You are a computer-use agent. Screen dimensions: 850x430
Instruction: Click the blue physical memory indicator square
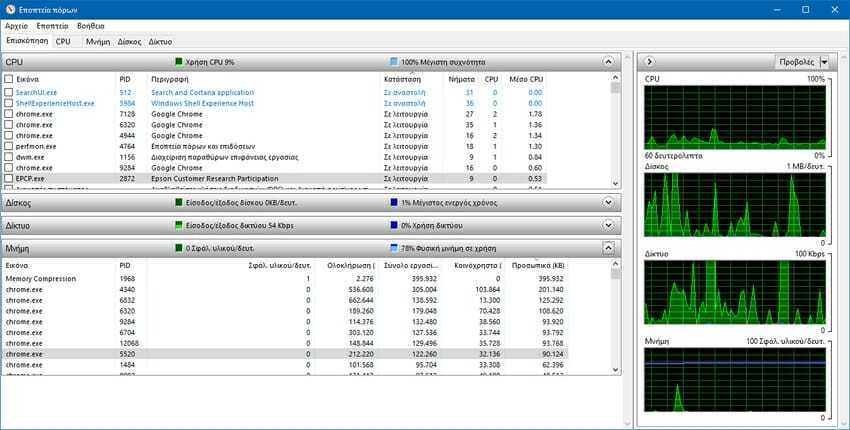394,248
